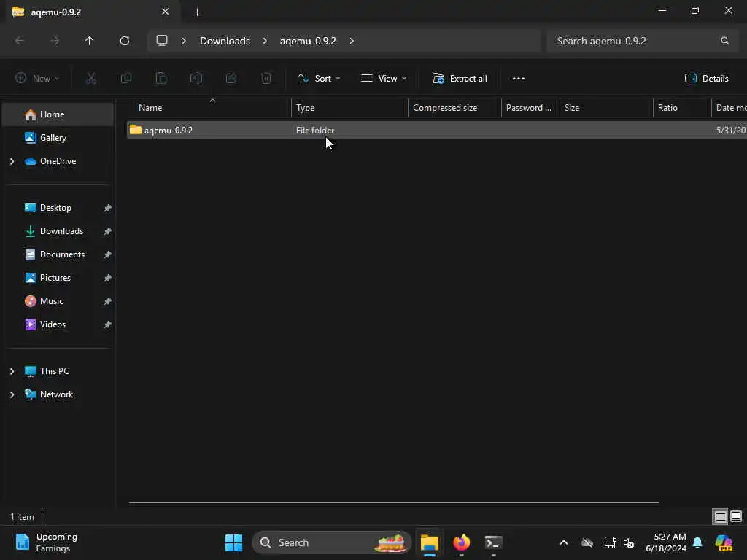Screen dimensions: 747x560
Task: Open the Terminal taskbar icon
Action: 493,542
